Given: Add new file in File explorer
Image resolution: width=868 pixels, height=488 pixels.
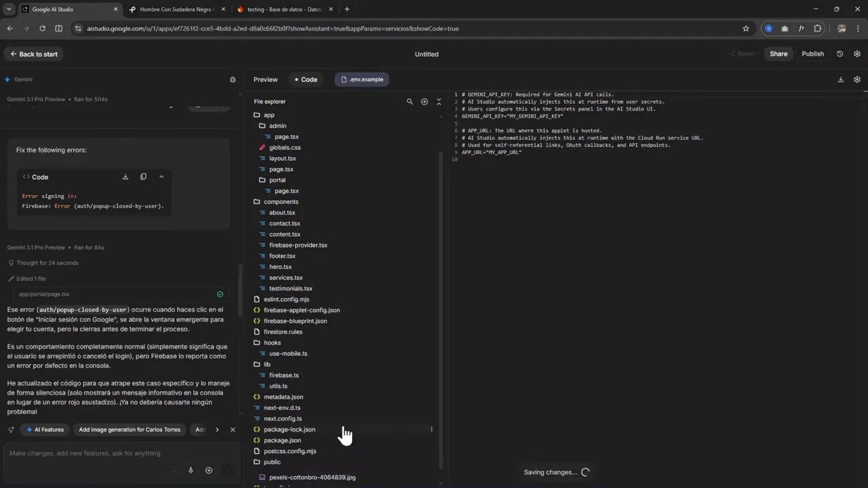Looking at the screenshot, I should [x=425, y=102].
